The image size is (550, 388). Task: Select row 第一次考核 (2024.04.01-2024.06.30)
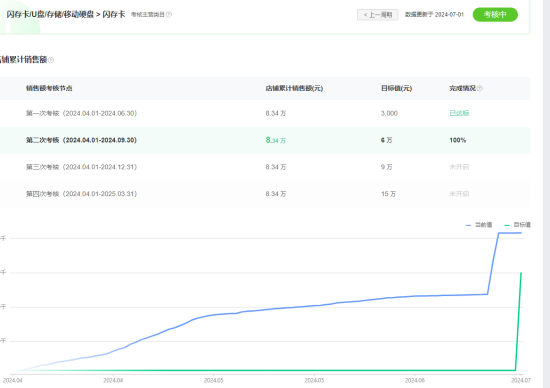265,113
